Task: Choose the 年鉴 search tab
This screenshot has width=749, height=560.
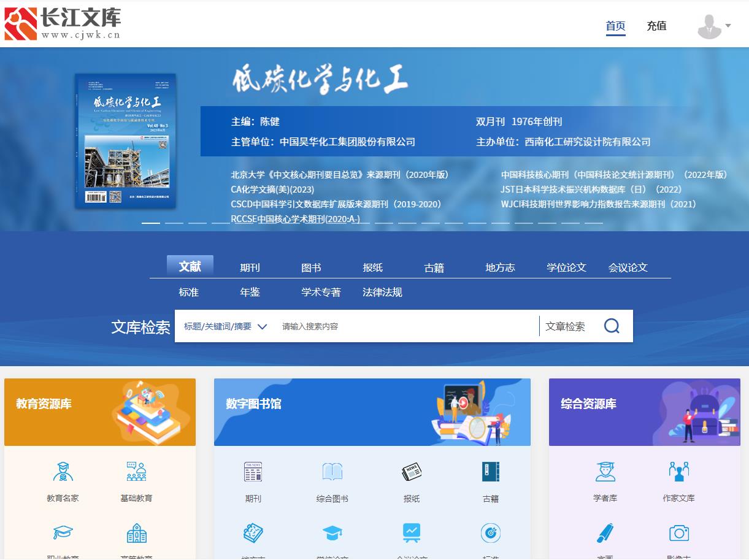Action: click(x=250, y=292)
